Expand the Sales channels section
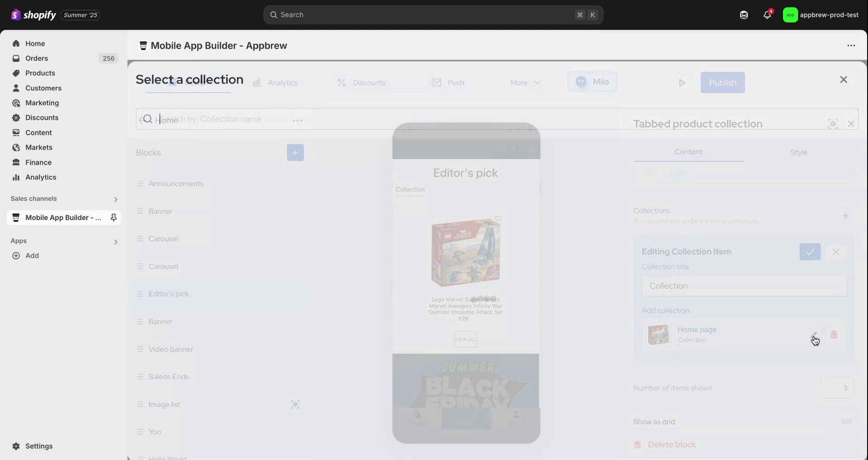The image size is (868, 460). (116, 199)
